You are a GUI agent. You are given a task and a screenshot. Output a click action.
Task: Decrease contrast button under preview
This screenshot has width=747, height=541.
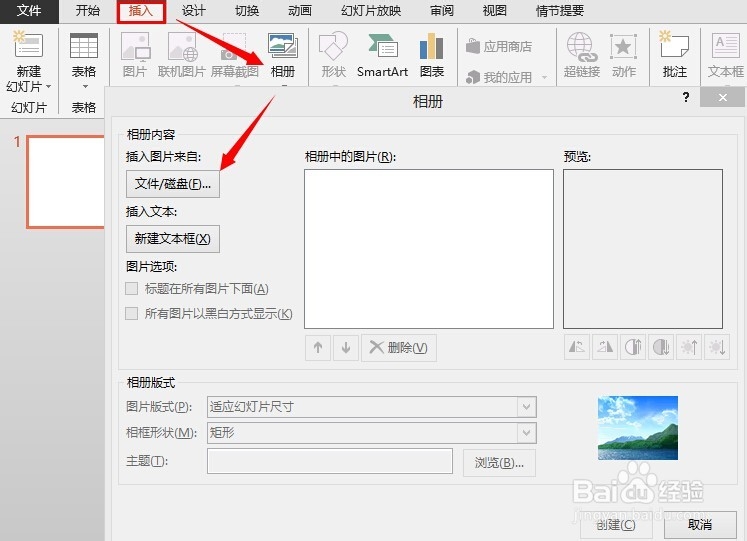(661, 347)
